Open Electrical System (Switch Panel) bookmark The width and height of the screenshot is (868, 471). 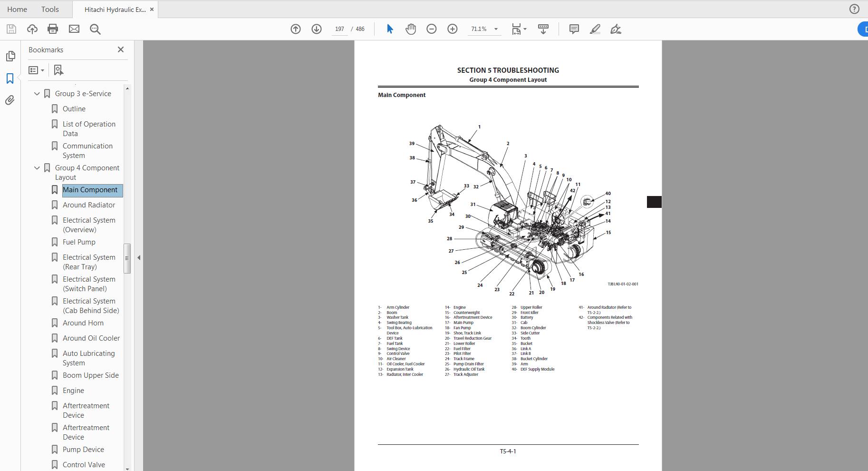[x=89, y=284]
